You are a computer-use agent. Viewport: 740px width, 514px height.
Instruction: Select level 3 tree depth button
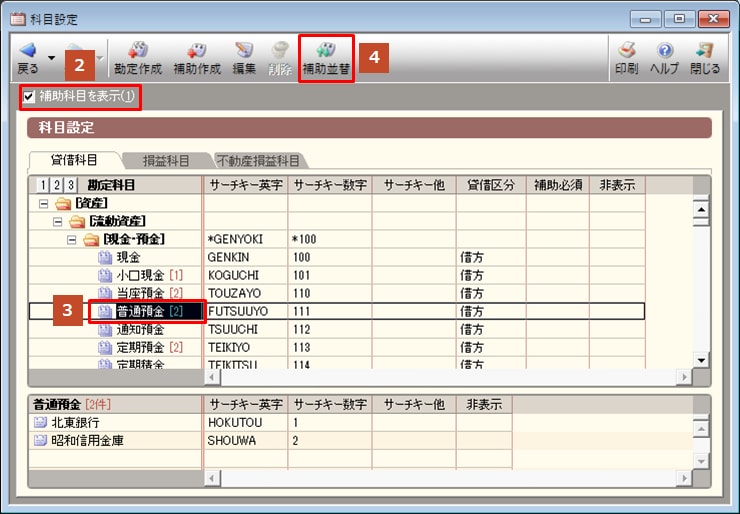(70, 185)
